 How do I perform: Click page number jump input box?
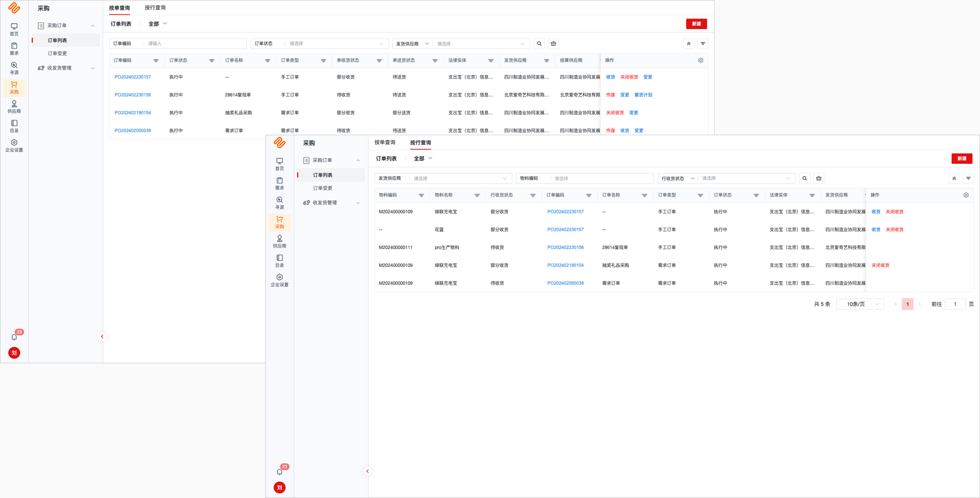click(955, 304)
